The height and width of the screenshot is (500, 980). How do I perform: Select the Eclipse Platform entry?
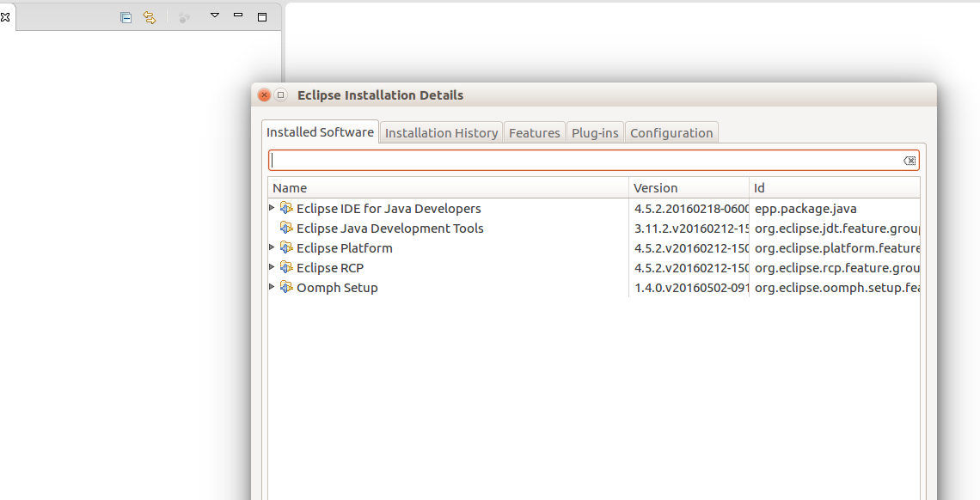[345, 248]
